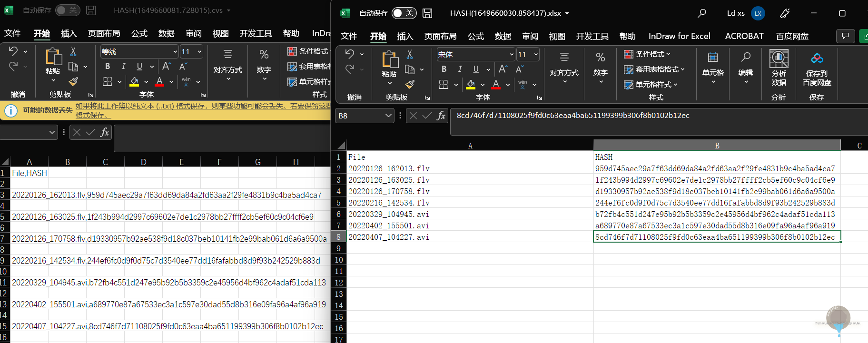The image size is (868, 343).
Task: Click Insert Function fx in xlsx formula bar
Action: tap(441, 116)
